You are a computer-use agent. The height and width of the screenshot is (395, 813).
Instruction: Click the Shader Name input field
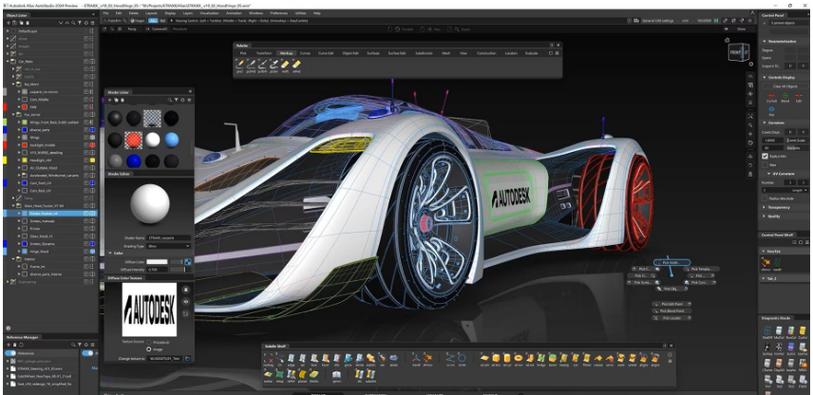coord(169,238)
